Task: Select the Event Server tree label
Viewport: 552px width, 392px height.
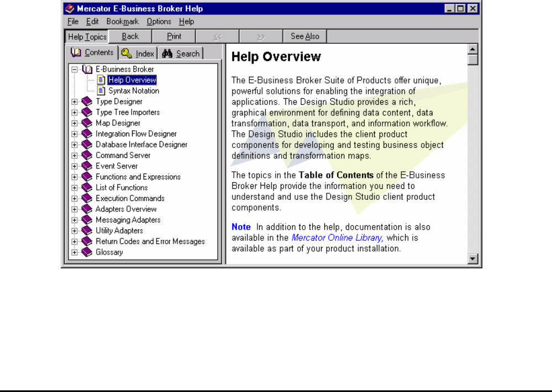Action: 117,166
